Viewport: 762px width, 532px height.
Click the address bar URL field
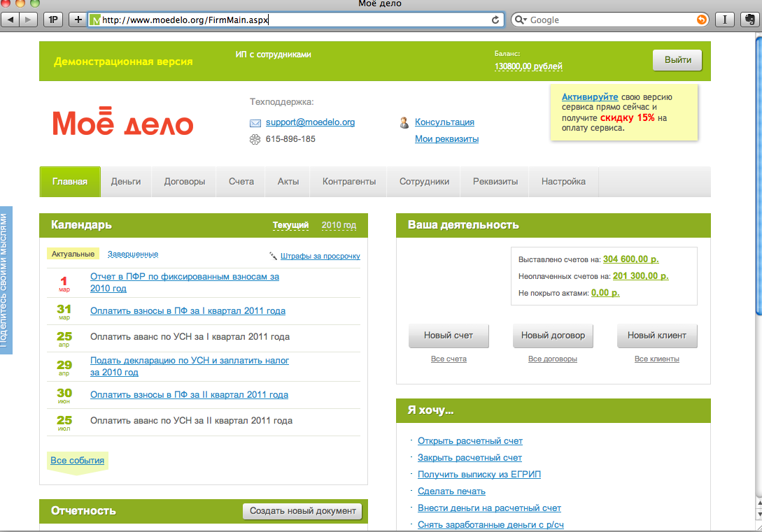coord(295,20)
